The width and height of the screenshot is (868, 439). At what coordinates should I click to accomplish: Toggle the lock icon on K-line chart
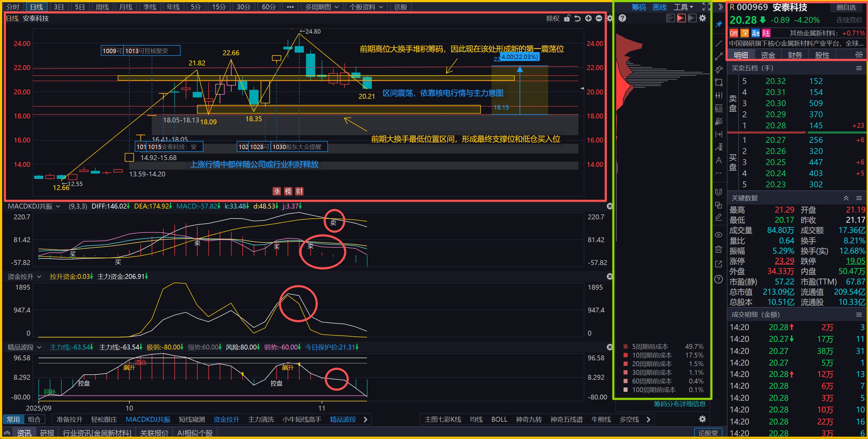pyautogui.click(x=567, y=18)
